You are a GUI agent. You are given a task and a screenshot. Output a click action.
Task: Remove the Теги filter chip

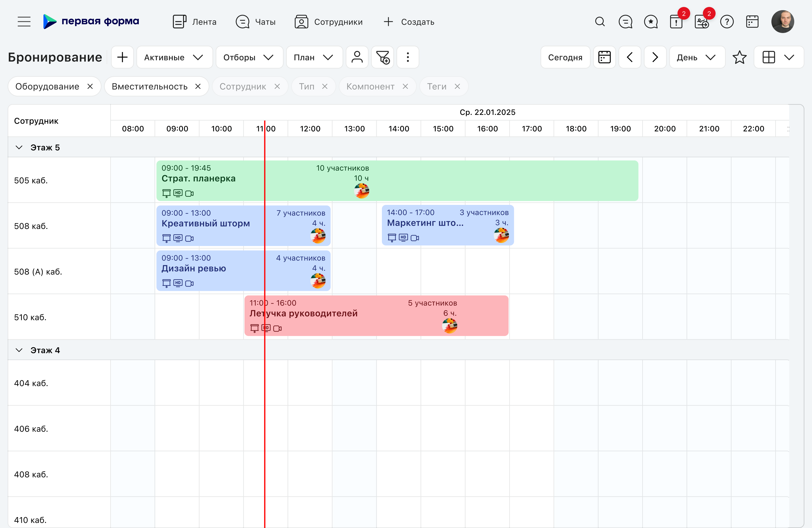coord(458,86)
